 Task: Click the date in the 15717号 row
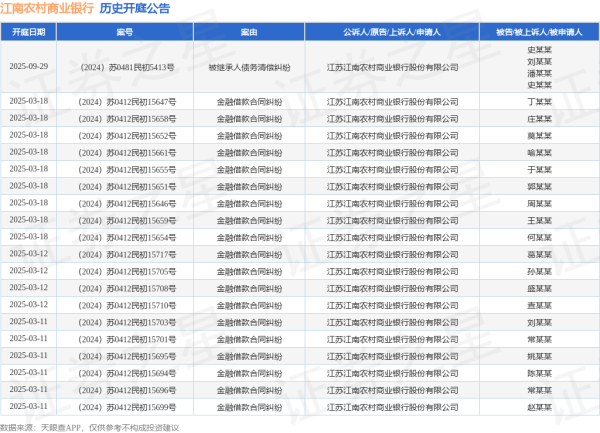coord(29,254)
